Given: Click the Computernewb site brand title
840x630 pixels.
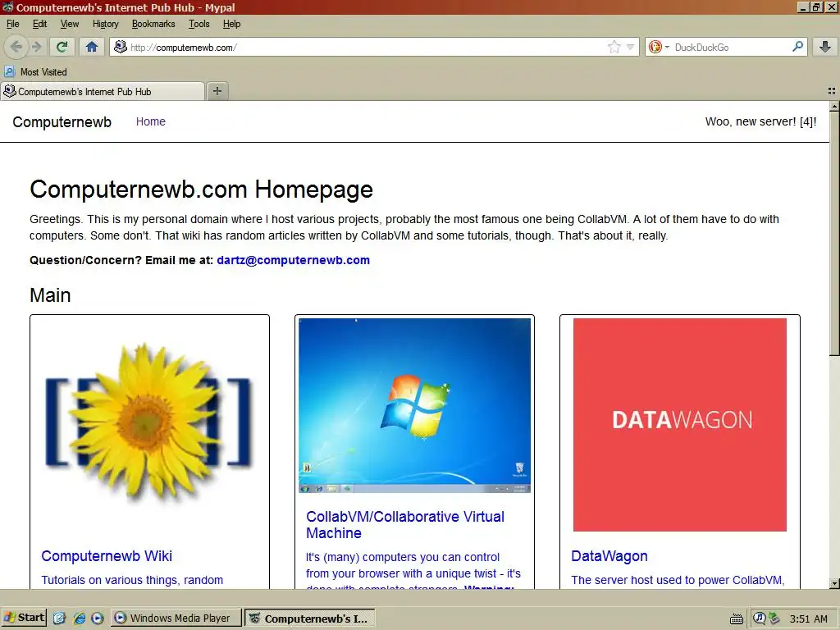Looking at the screenshot, I should coord(62,122).
